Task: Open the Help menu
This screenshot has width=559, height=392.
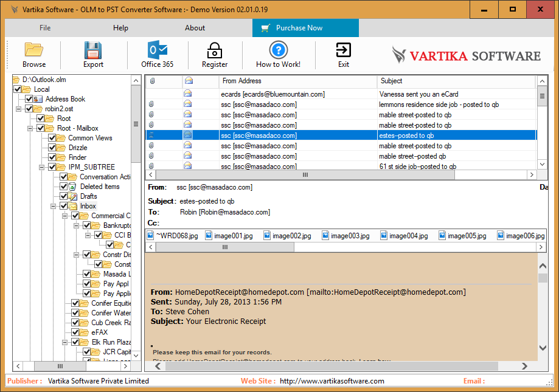Action: point(120,28)
